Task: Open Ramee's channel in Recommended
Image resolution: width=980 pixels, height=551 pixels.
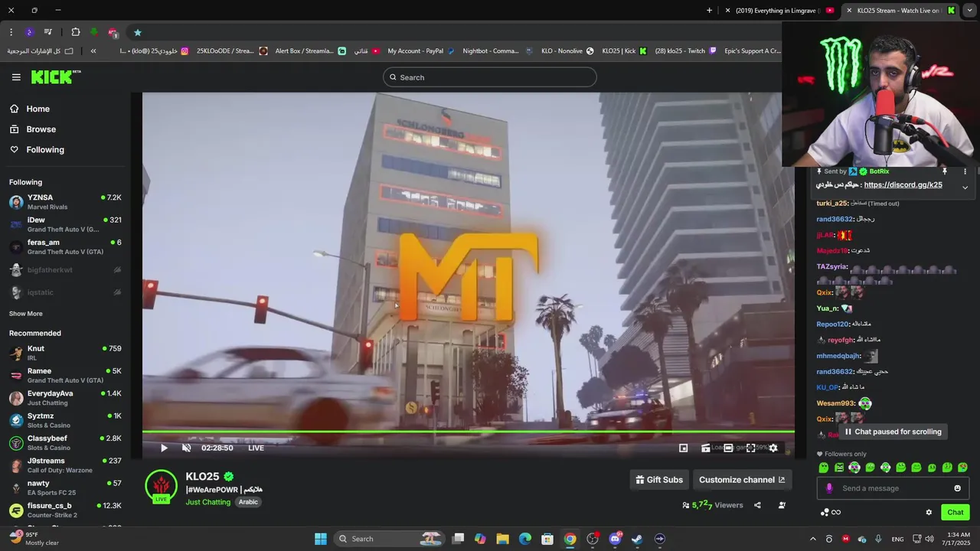Action: pos(65,375)
